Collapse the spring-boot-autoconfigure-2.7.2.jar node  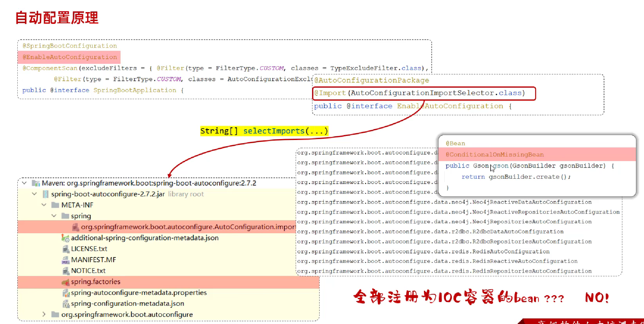[x=34, y=194]
